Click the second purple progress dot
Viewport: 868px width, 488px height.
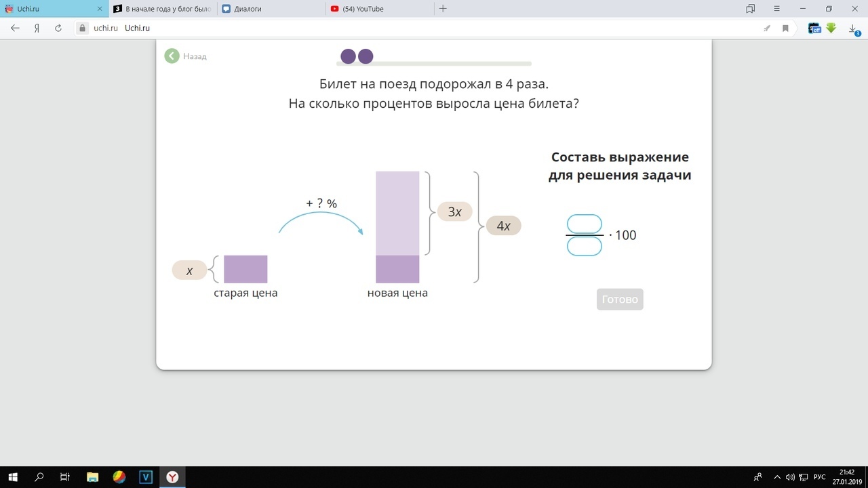366,56
